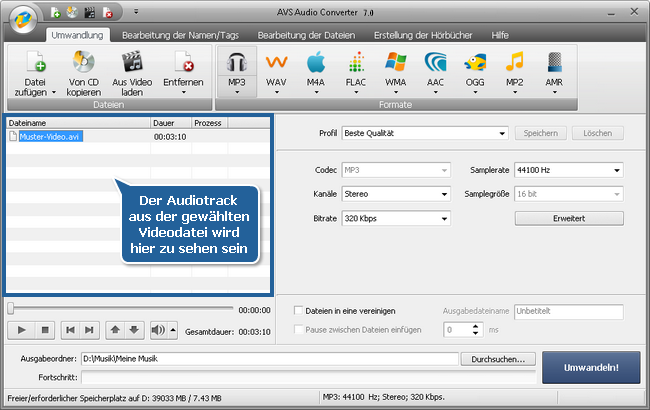This screenshot has height=410, width=650.
Task: Click quick-access remove file icon in title bar
Action: point(107,13)
